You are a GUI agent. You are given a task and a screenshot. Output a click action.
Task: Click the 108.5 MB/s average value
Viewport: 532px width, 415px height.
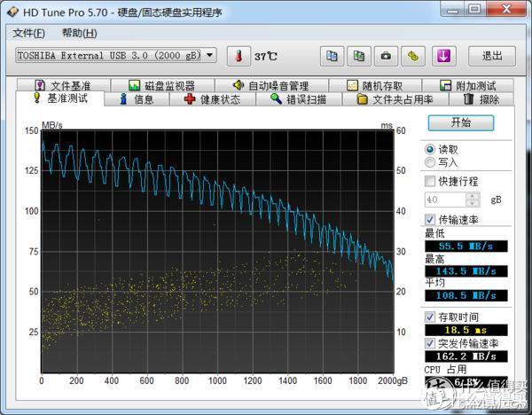click(466, 295)
